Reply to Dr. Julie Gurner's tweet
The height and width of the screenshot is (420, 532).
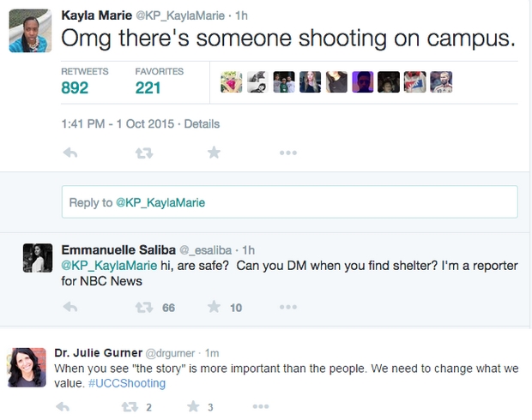[x=63, y=407]
